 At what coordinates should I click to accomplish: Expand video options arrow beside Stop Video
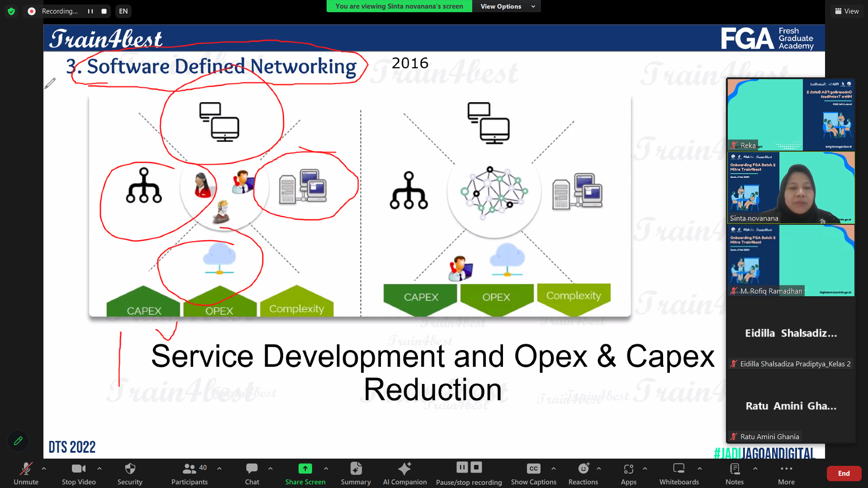point(100,469)
